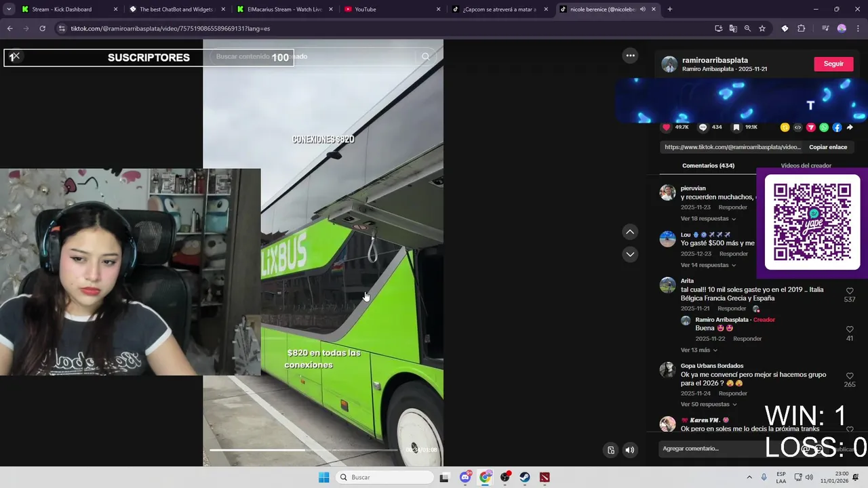
Task: Open more share options arrow
Action: pos(850,127)
